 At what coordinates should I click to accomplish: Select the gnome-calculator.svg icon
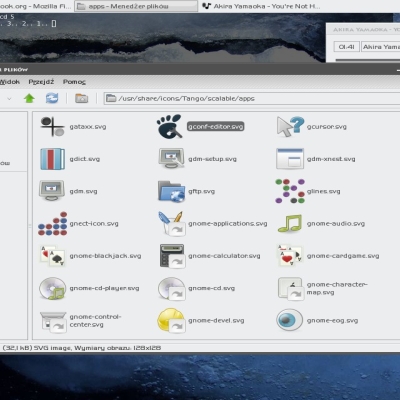click(x=172, y=256)
